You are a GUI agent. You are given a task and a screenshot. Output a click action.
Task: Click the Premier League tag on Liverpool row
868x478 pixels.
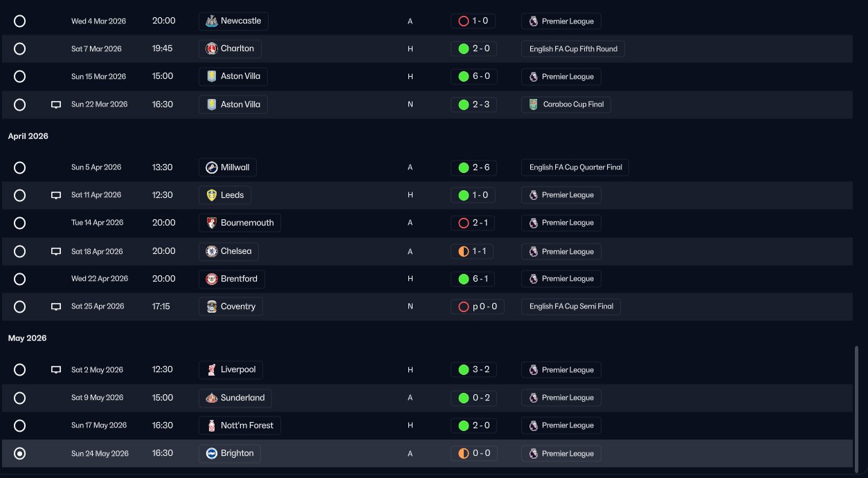(x=561, y=370)
